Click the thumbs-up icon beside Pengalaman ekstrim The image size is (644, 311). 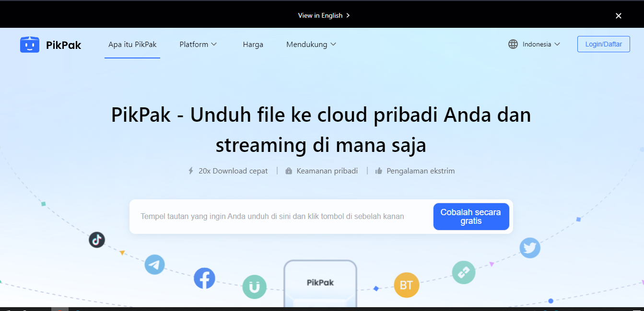click(x=379, y=171)
